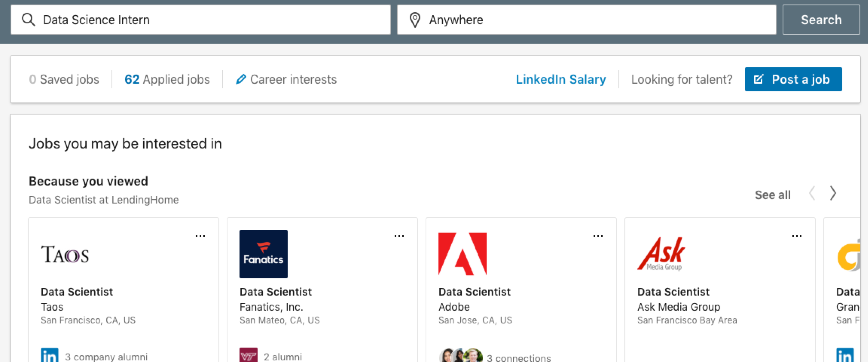The width and height of the screenshot is (868, 362).
Task: Open the 62 Applied jobs tab
Action: click(x=167, y=80)
